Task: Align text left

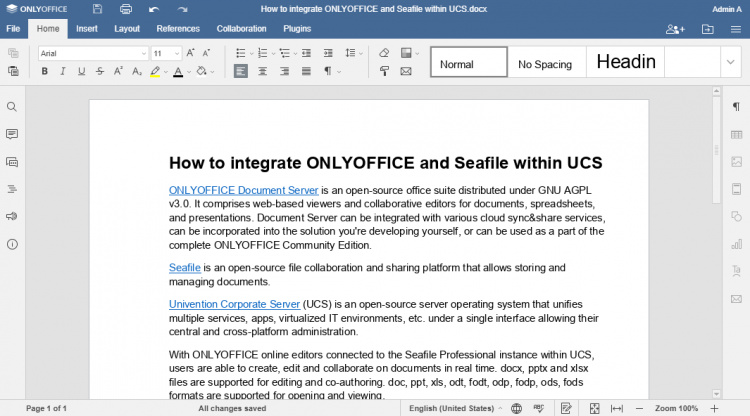Action: coord(241,71)
